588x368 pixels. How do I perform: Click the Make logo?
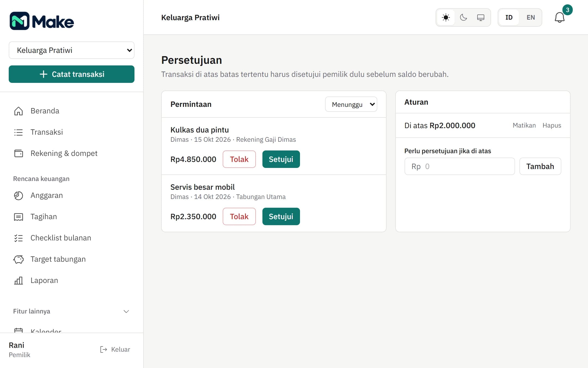coord(42,21)
